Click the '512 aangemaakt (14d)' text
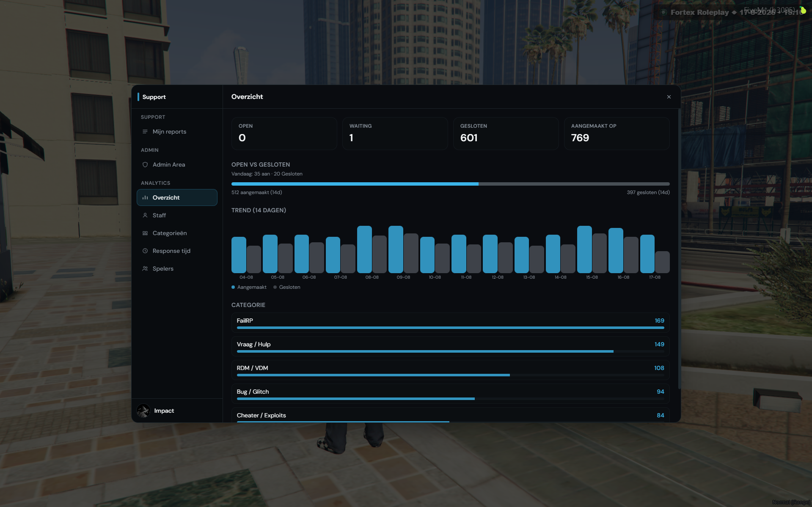Image resolution: width=812 pixels, height=507 pixels. tap(257, 192)
